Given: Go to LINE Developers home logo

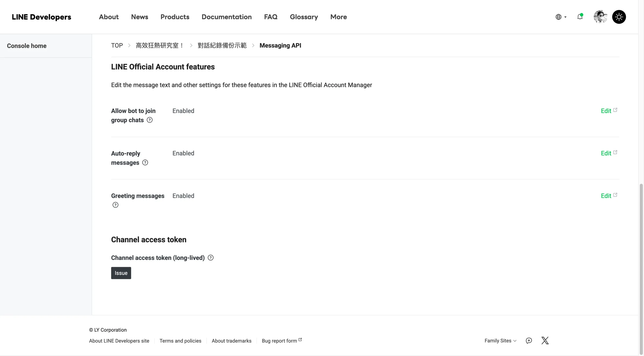Looking at the screenshot, I should (42, 17).
